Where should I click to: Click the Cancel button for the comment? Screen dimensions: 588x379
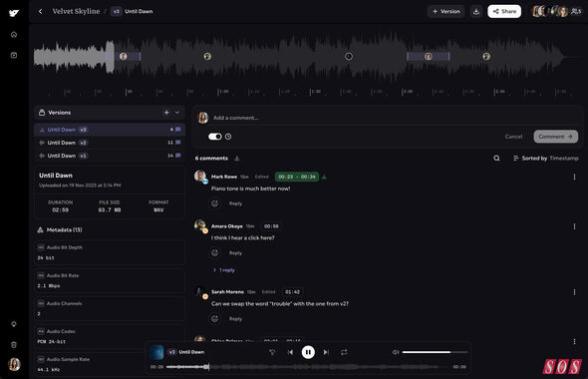513,137
